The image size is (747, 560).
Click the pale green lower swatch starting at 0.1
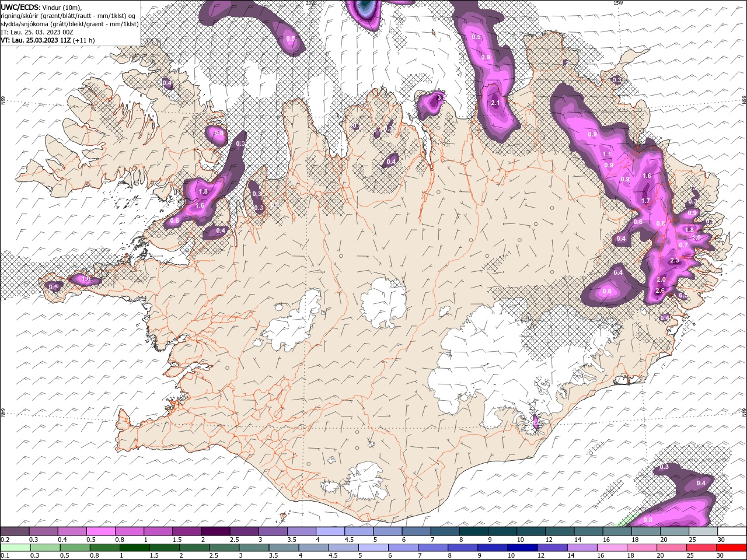[16, 548]
